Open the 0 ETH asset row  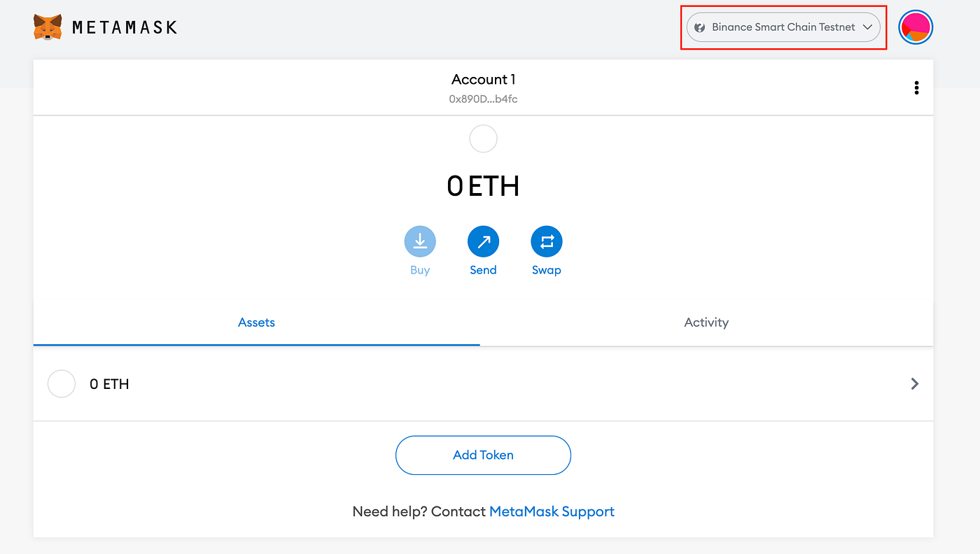click(483, 383)
